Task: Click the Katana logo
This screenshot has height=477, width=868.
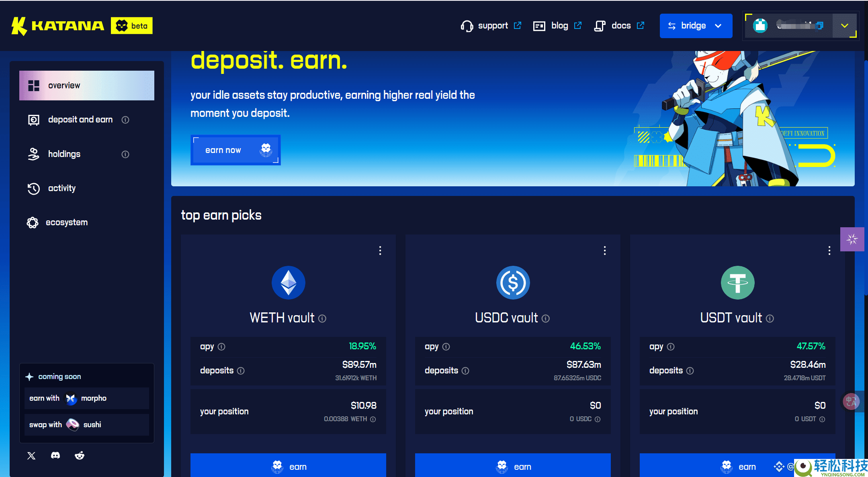Action: coord(58,26)
